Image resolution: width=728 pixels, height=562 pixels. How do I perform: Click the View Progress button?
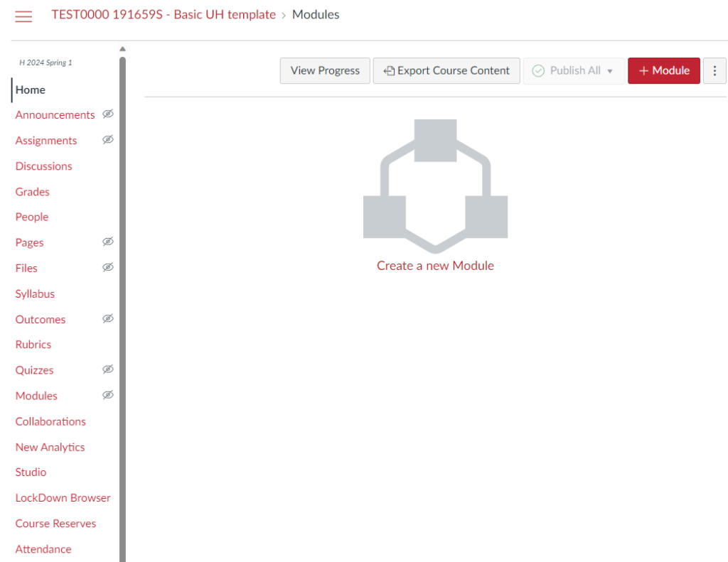[324, 70]
